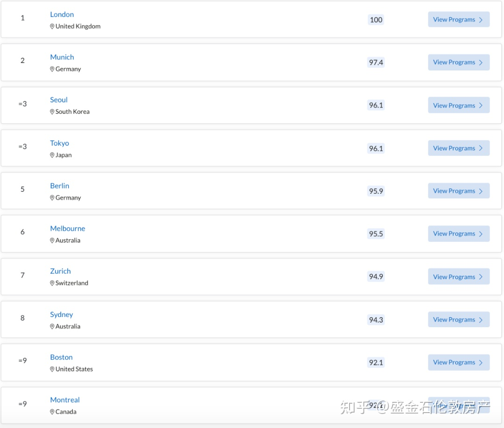Click the pin icon in the Melbourne row
The image size is (504, 428).
pos(52,240)
